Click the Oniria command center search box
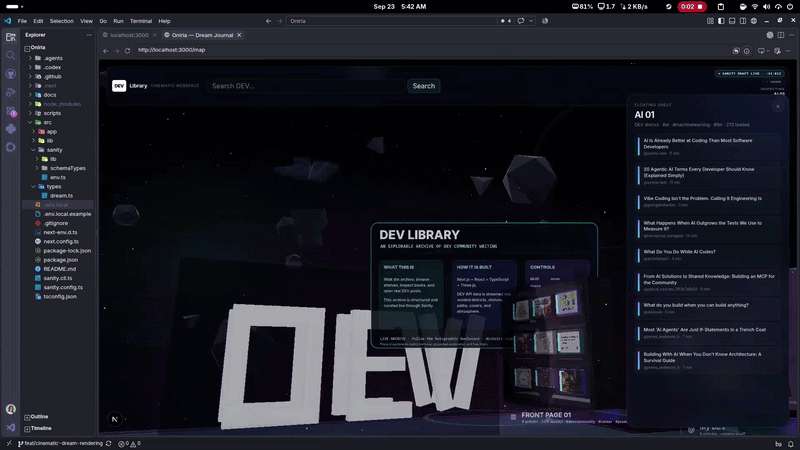 [391, 21]
